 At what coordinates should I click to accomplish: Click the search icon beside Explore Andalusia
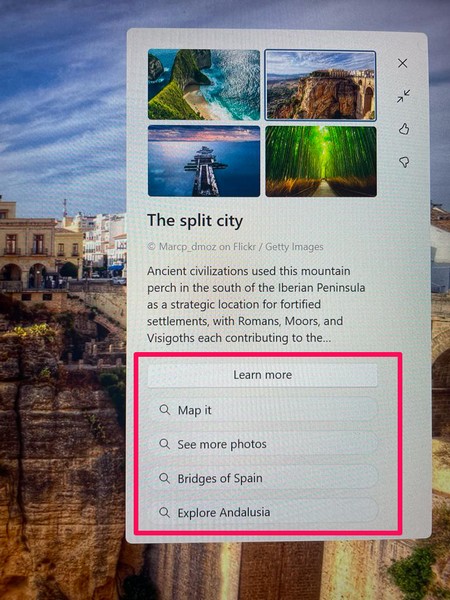[165, 512]
